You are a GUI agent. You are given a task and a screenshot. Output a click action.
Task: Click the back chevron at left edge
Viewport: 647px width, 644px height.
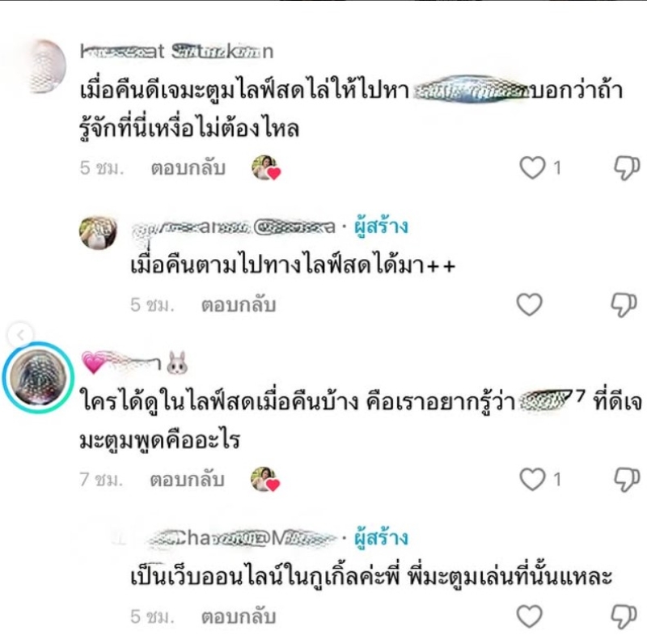(20, 335)
